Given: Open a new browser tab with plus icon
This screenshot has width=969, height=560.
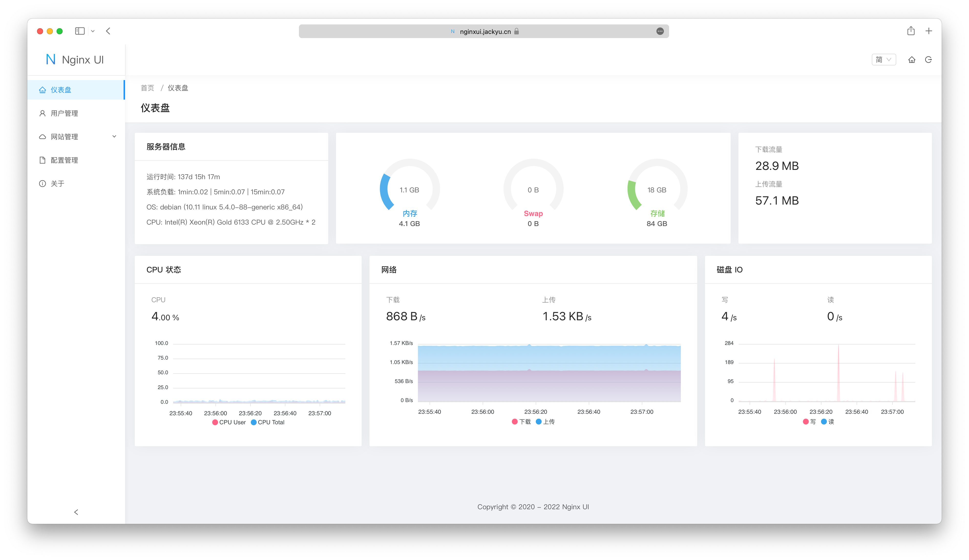Looking at the screenshot, I should coord(928,31).
